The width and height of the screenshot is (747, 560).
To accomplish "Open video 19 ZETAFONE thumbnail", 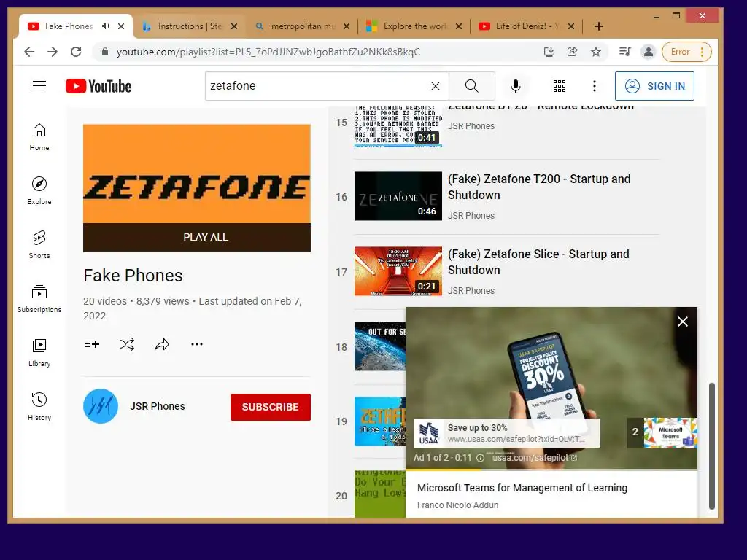I will (380, 421).
